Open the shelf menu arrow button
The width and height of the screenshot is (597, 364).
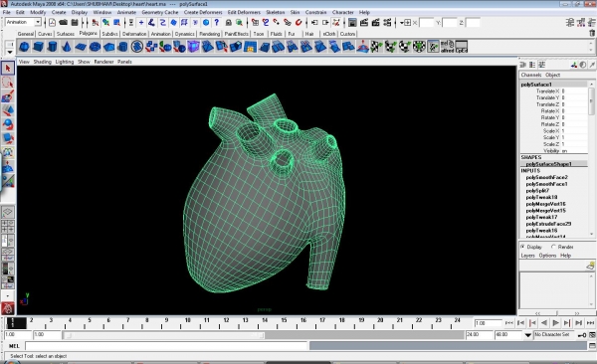click(x=10, y=52)
